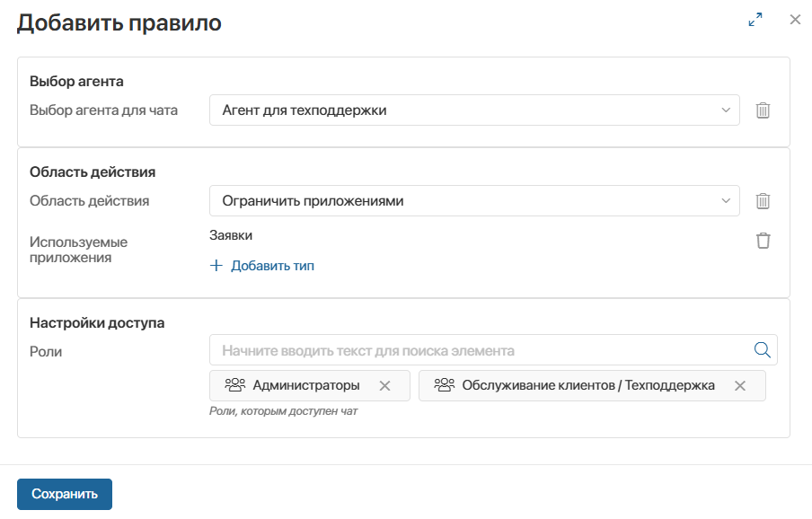
Task: Delete the Выбор агента для чата row
Action: (x=763, y=110)
